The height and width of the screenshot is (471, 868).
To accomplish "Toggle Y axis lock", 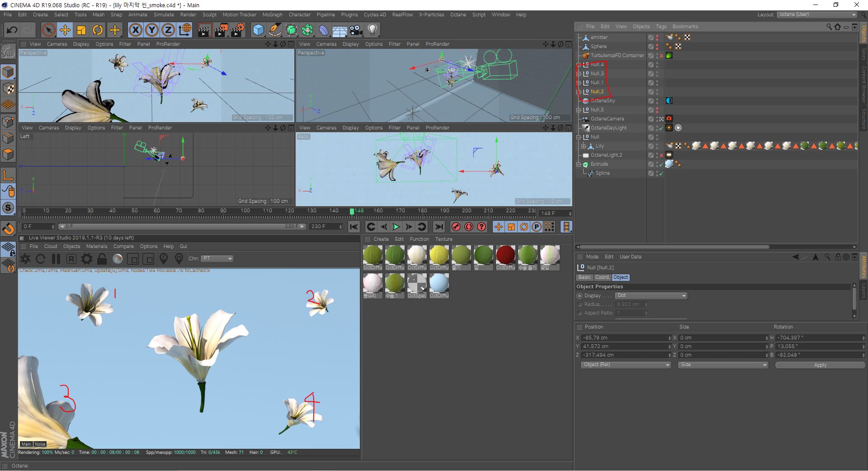I will (152, 30).
